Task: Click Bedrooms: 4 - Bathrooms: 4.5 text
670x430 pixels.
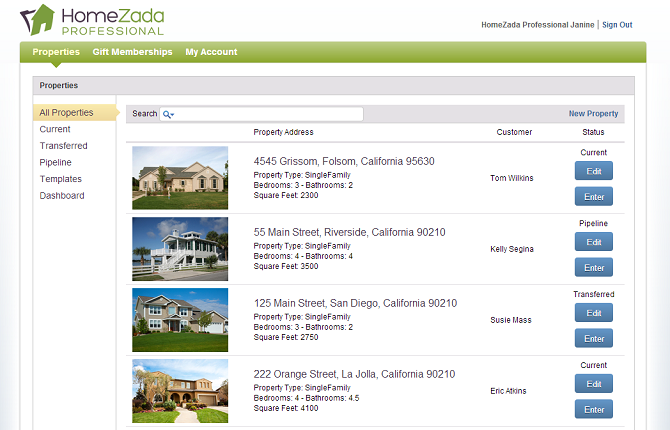Action: click(306, 398)
